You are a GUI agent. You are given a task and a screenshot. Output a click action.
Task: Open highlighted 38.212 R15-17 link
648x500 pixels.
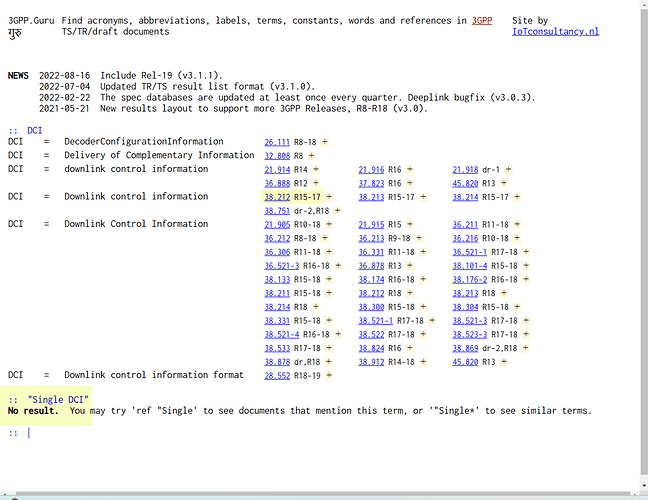point(277,197)
